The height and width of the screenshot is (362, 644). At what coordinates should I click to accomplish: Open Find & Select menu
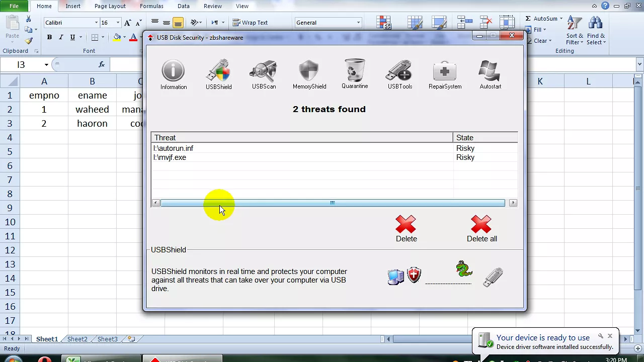(x=596, y=30)
